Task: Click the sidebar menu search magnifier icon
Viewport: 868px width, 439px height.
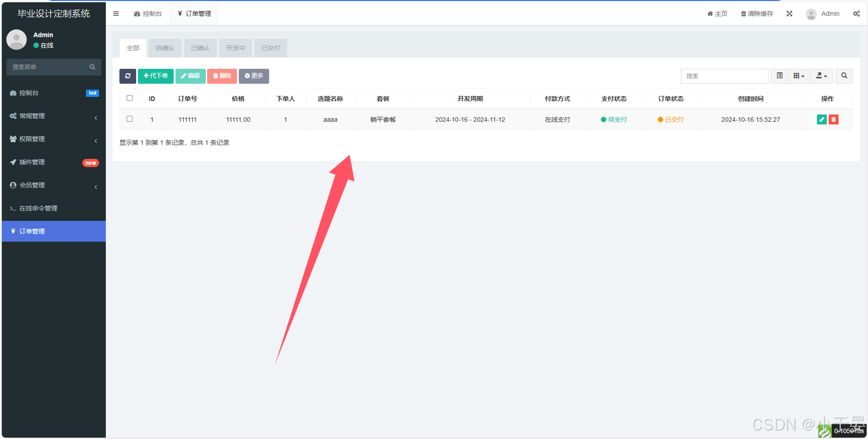Action: tap(92, 67)
